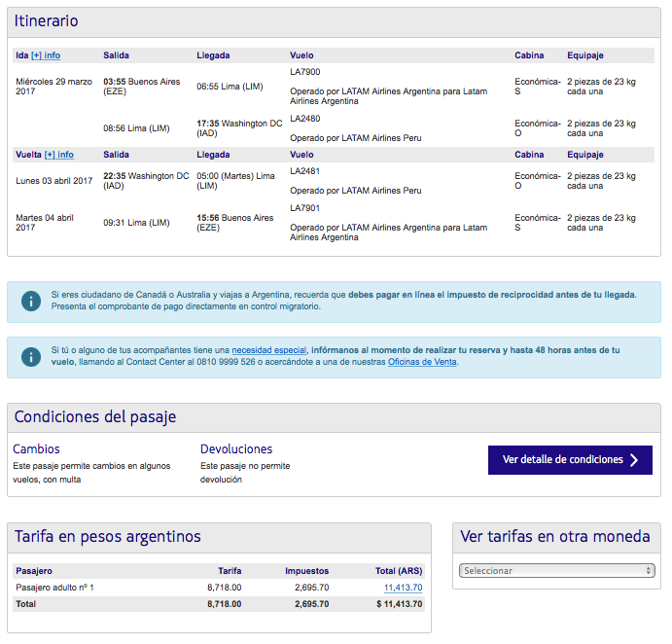Expand Vuelta [+] info details
Screen dimensions: 672x644
click(59, 155)
